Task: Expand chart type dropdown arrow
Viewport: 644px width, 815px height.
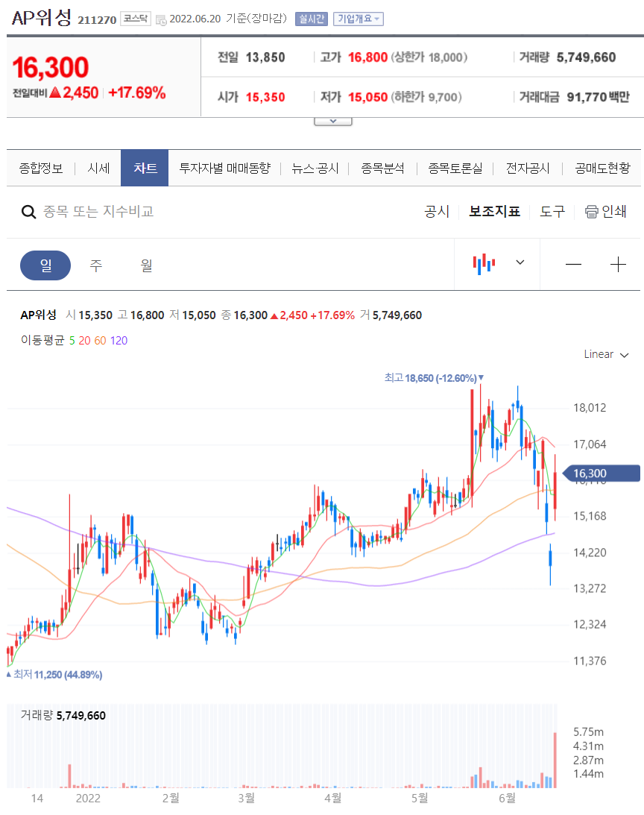Action: [x=520, y=262]
